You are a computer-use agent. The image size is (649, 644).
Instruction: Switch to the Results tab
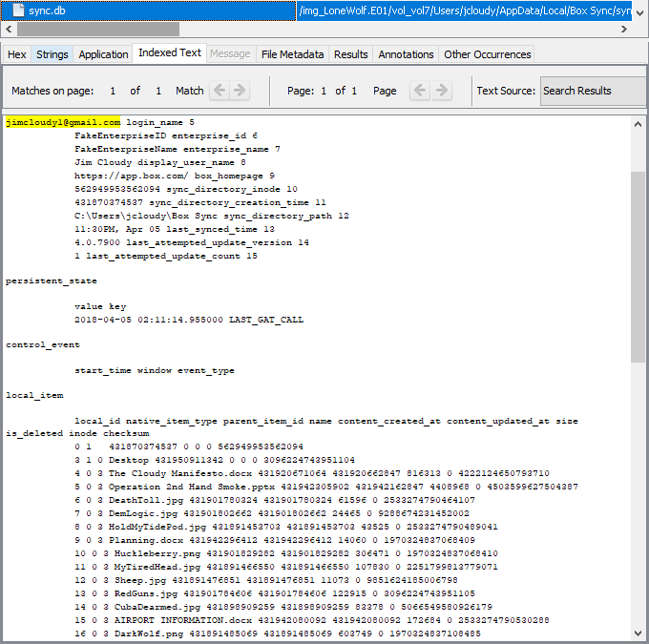point(351,54)
